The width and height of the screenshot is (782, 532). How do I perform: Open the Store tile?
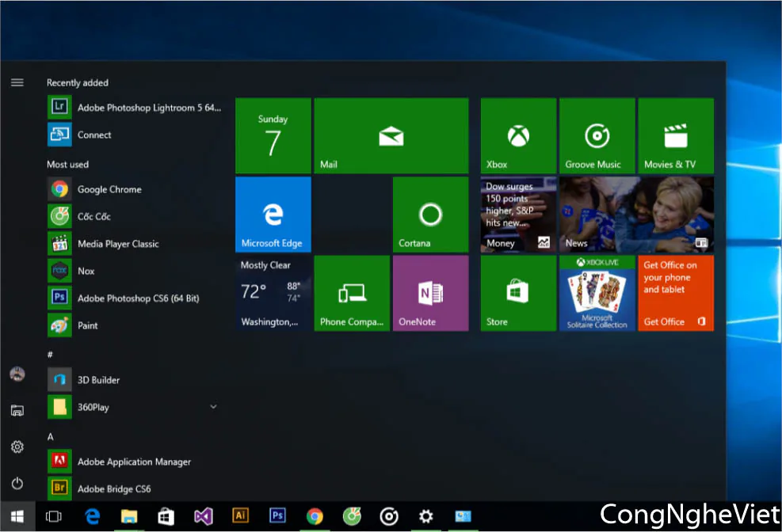(519, 293)
